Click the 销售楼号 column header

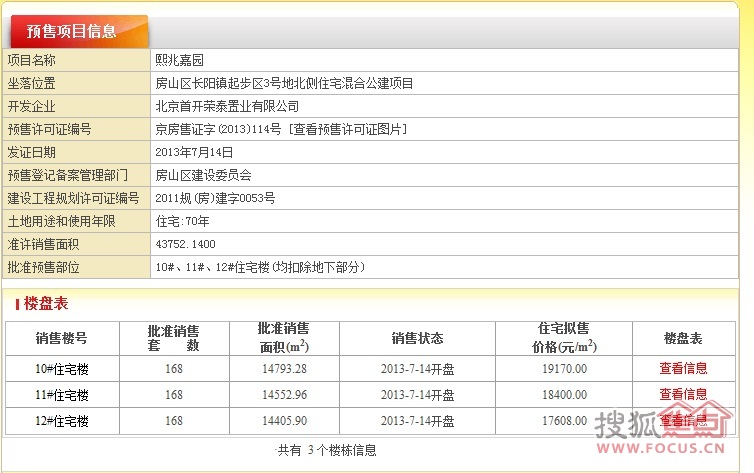pos(62,338)
